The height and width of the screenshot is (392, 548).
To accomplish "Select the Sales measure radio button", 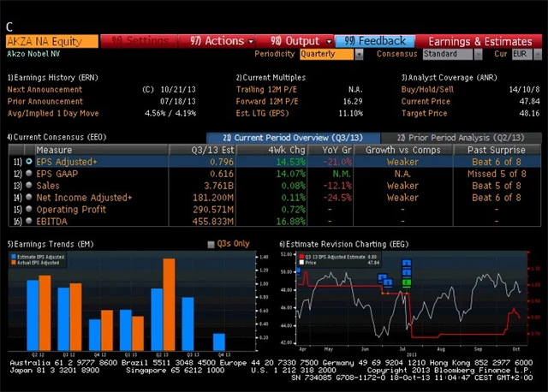I will (29, 185).
